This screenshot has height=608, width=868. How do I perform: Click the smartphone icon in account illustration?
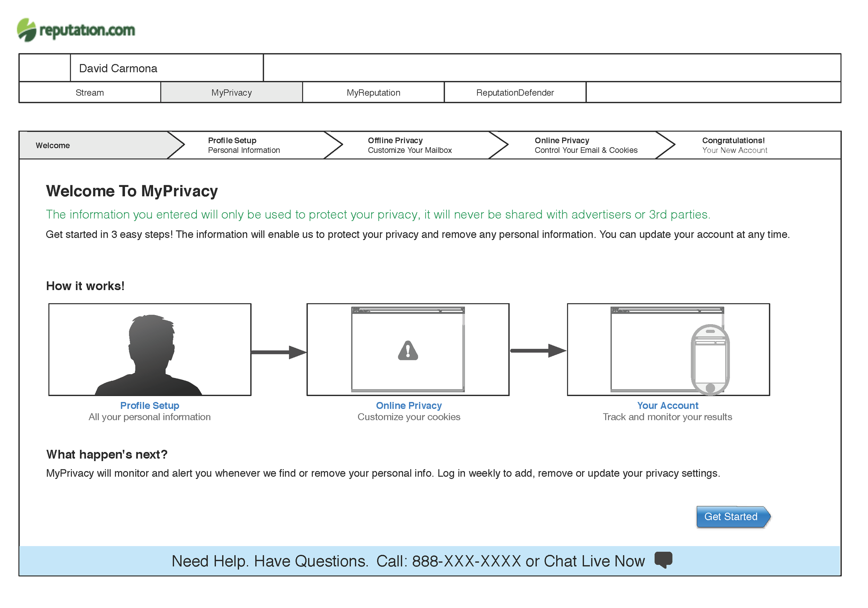click(710, 360)
